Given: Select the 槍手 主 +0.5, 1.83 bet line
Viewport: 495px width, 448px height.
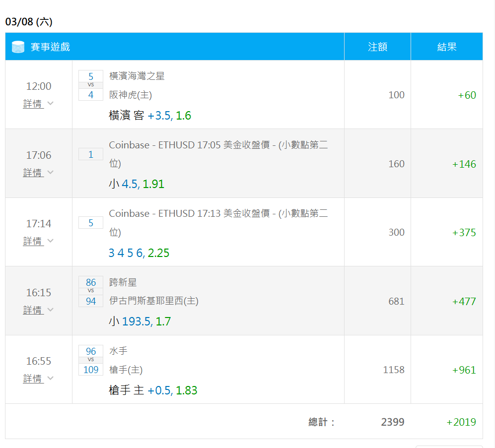Looking at the screenshot, I should 153,390.
